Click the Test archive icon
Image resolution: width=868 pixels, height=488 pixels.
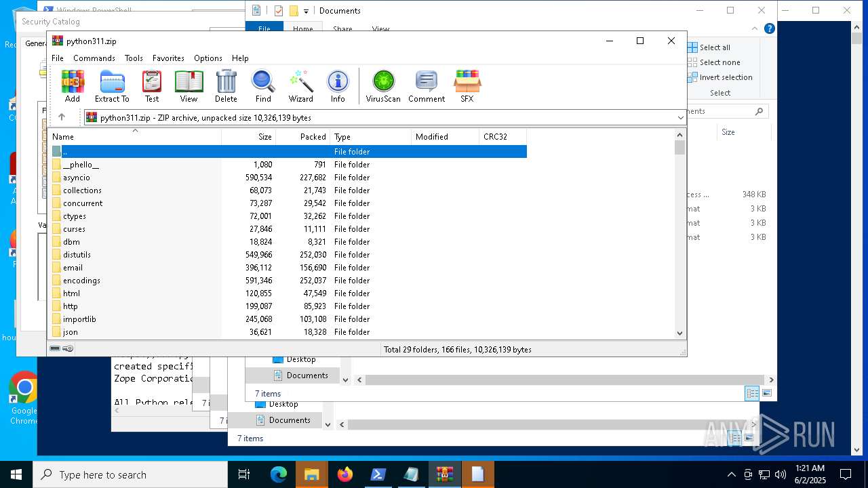click(152, 86)
